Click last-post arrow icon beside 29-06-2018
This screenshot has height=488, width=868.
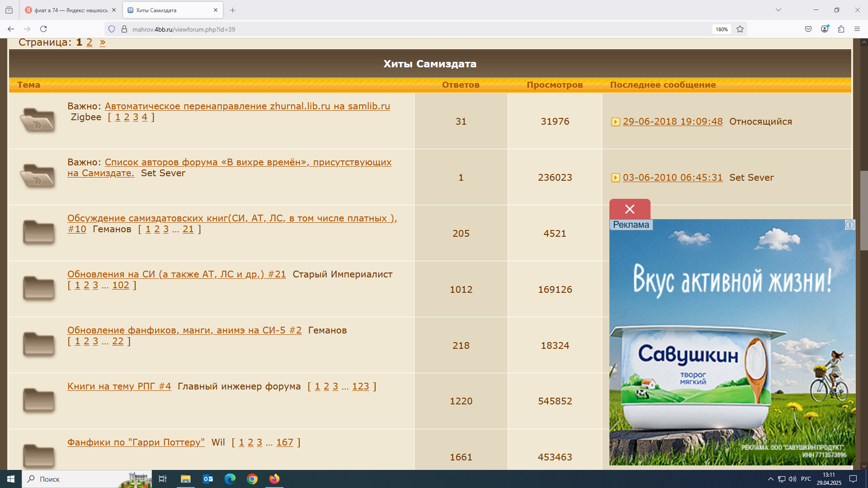(615, 122)
